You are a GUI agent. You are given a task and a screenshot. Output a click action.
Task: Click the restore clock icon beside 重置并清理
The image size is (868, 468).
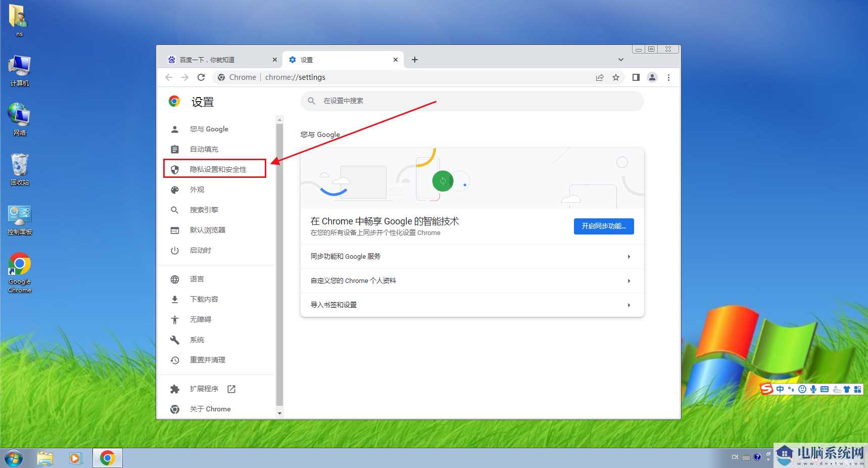pos(175,360)
